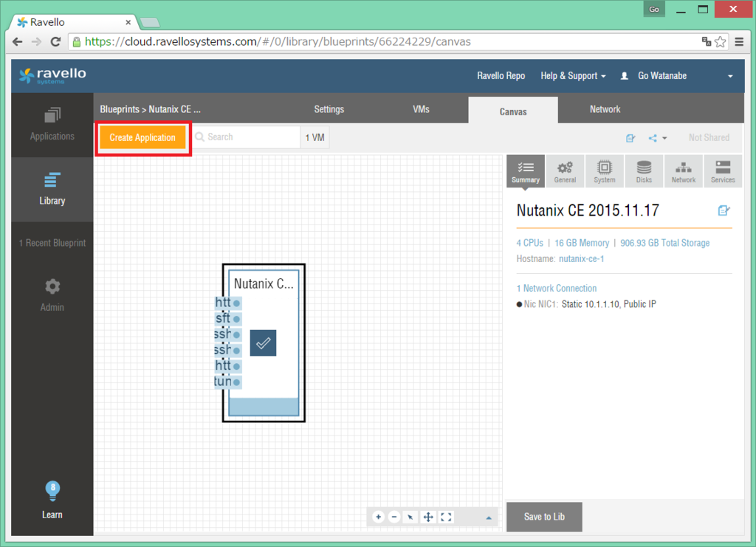Click the browser address bar URL

[x=278, y=42]
